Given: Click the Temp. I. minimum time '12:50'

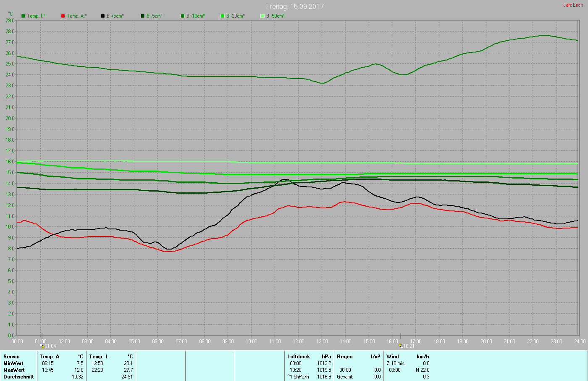Looking at the screenshot, I should point(97,363).
